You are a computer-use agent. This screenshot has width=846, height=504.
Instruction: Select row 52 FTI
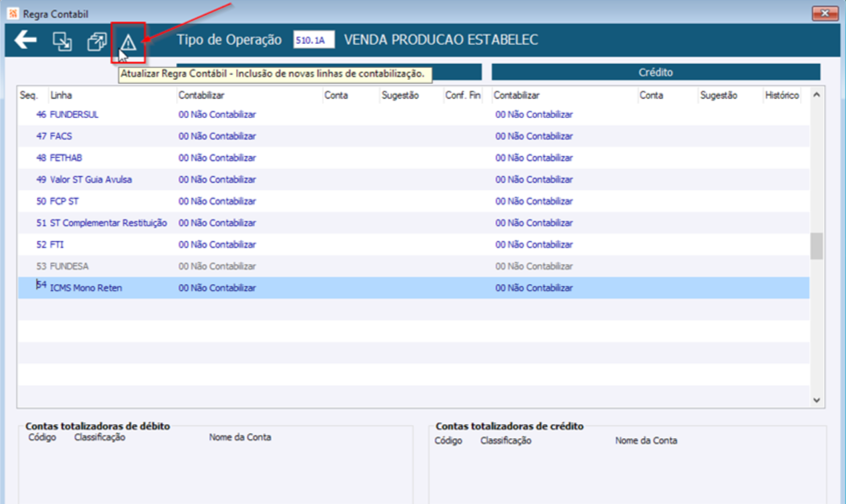[413, 245]
